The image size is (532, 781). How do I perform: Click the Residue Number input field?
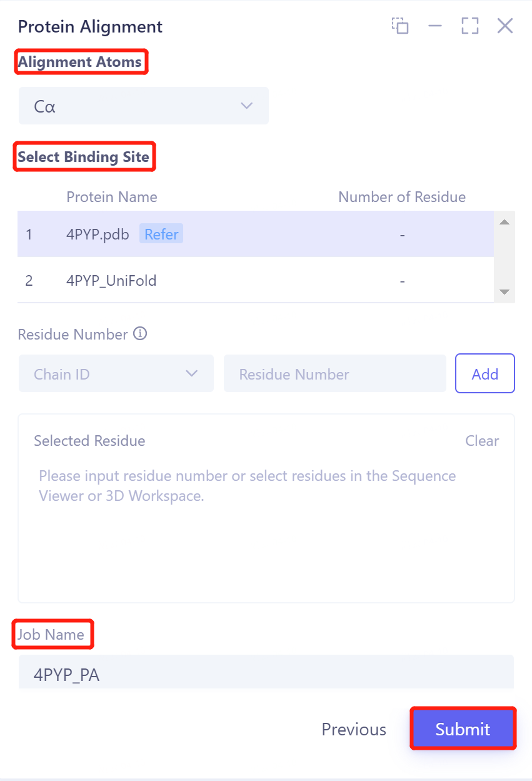(x=334, y=373)
